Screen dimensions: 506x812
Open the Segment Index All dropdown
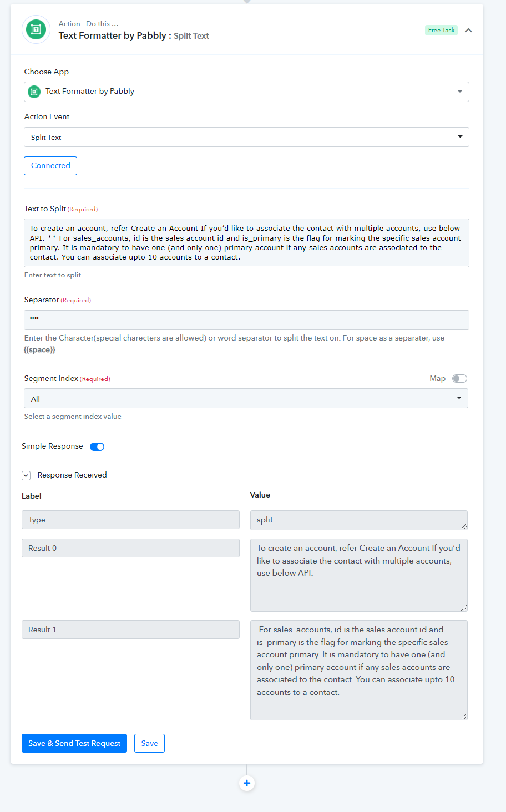pyautogui.click(x=246, y=398)
